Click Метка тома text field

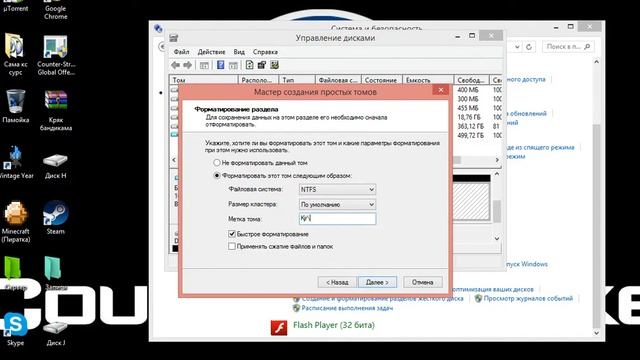(x=337, y=219)
